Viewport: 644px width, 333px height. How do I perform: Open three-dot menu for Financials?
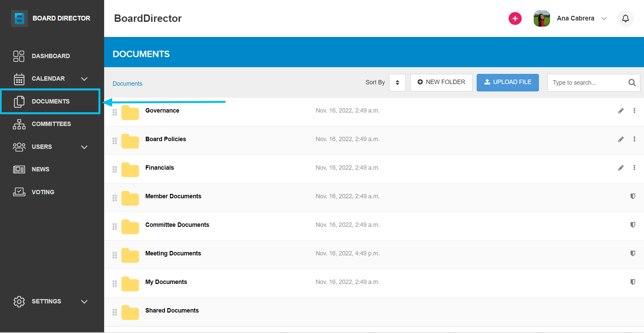(x=634, y=168)
